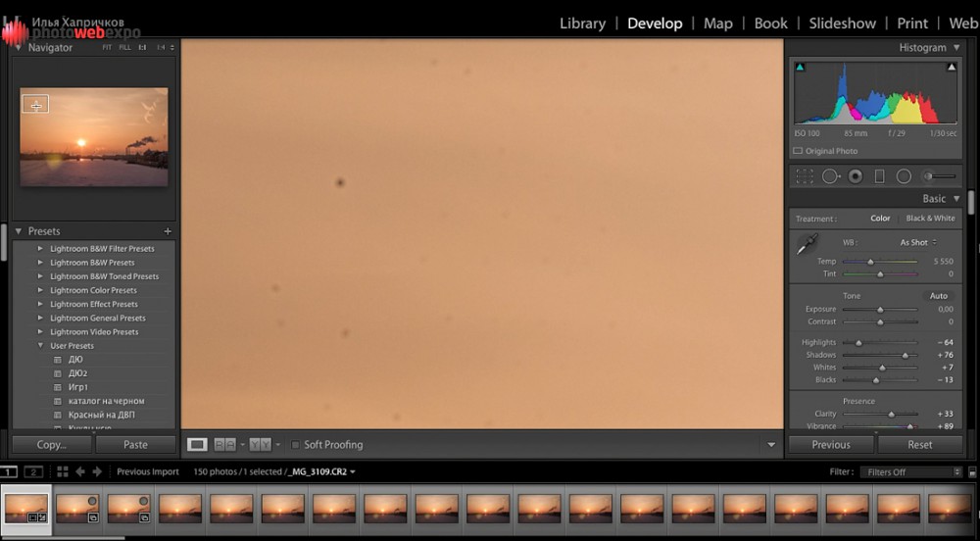Click the Clarity slider handle
980x541 pixels.
(892, 415)
